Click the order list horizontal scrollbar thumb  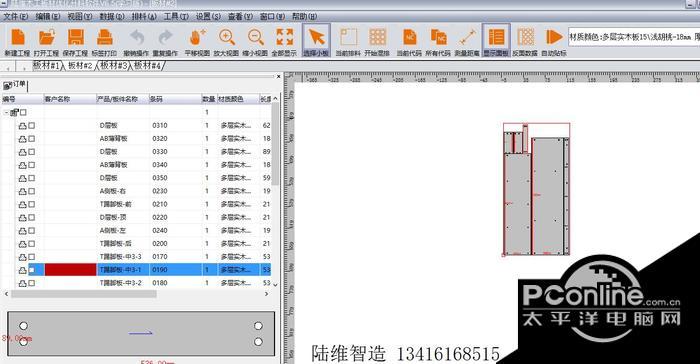pos(84,294)
